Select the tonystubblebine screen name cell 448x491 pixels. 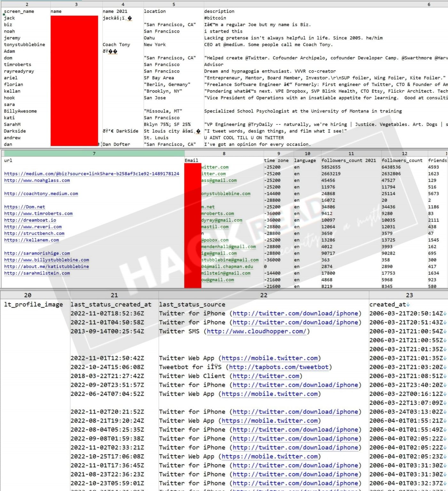click(x=24, y=45)
